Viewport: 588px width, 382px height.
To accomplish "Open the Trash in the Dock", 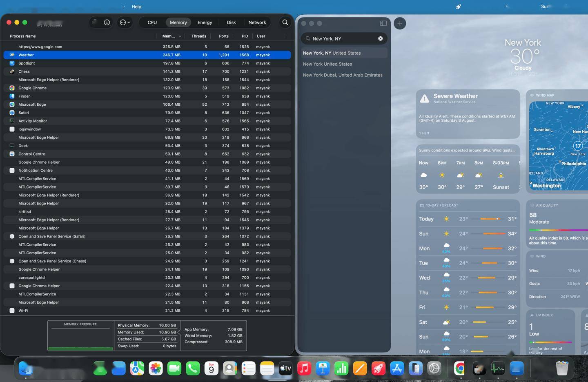I will point(562,368).
